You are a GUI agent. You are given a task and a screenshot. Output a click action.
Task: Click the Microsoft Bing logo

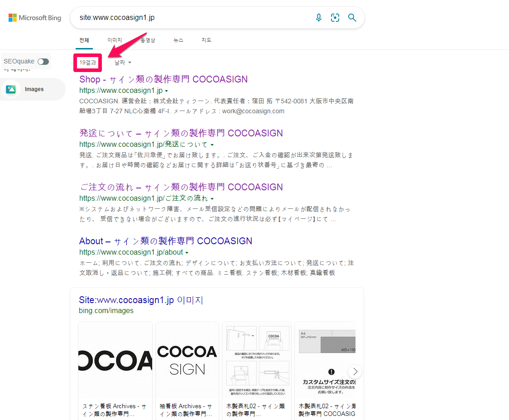[34, 17]
